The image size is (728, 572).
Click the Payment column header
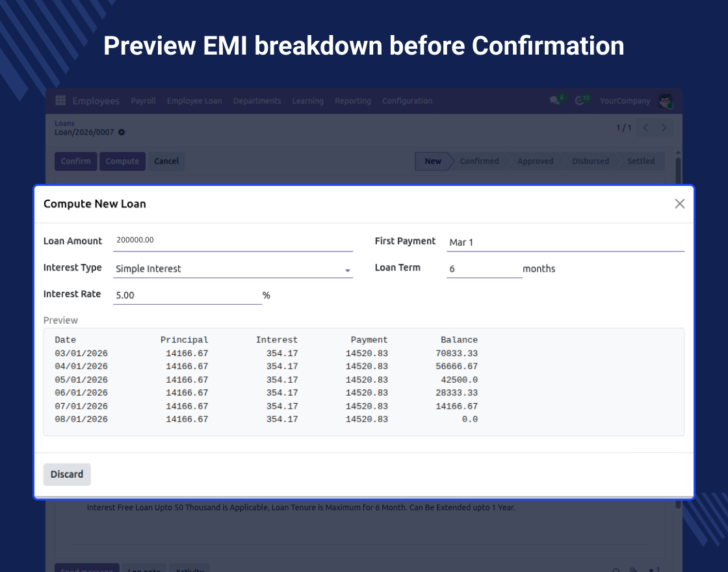[x=369, y=340]
